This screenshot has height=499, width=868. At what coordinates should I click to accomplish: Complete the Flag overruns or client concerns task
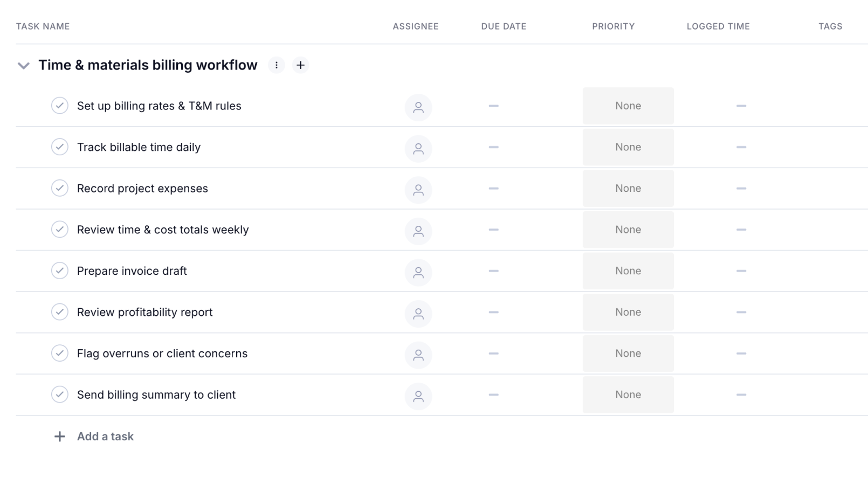click(x=60, y=354)
